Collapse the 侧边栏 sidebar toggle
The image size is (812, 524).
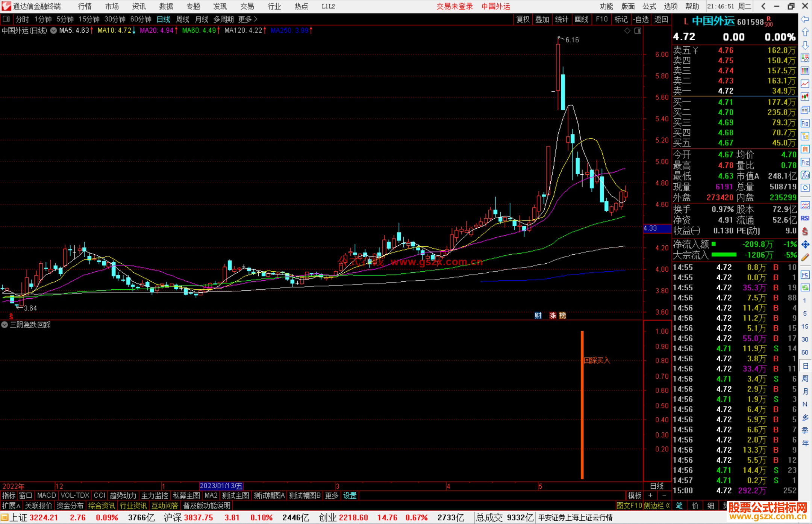(657, 506)
